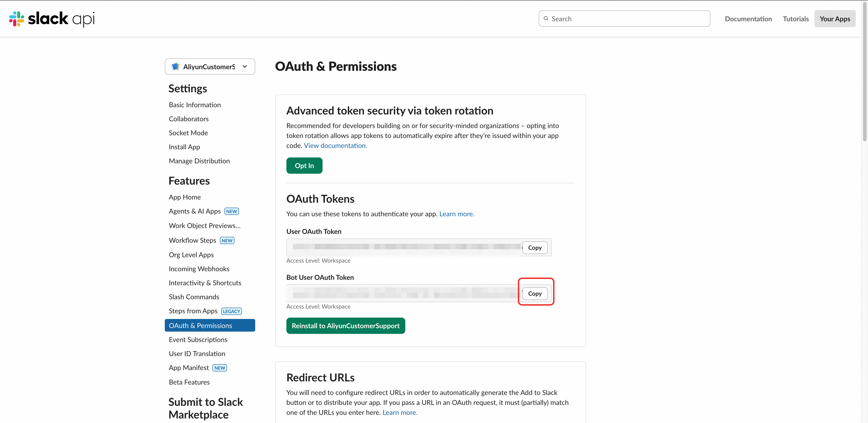Image resolution: width=868 pixels, height=423 pixels.
Task: Click the View documentation link
Action: pyautogui.click(x=335, y=145)
